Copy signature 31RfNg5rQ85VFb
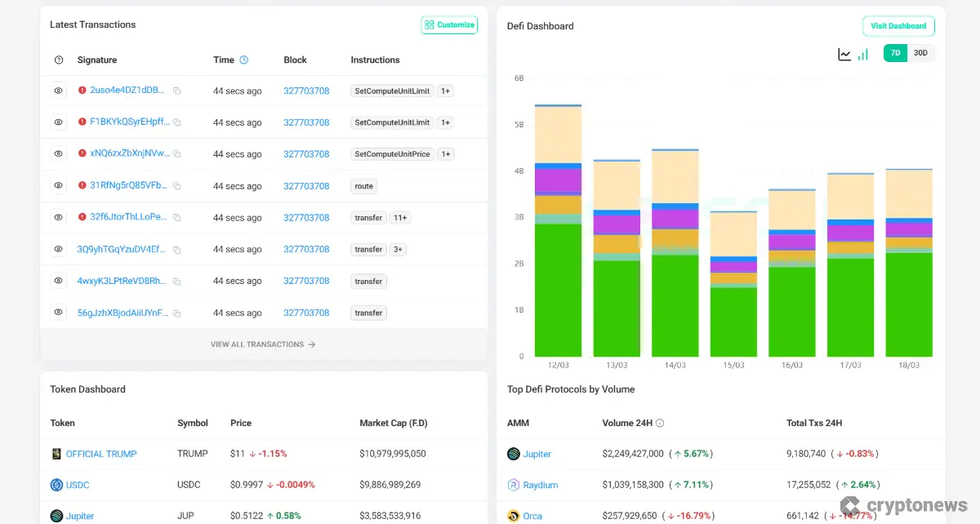980x524 pixels. click(176, 186)
